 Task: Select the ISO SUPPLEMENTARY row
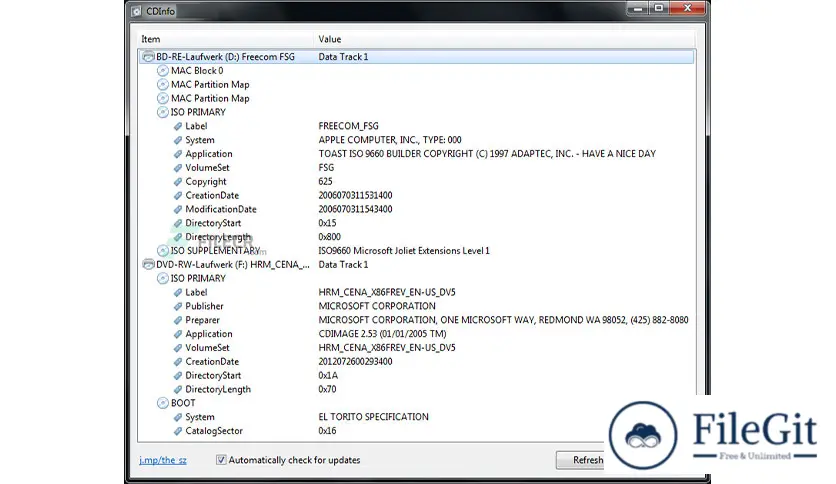click(416, 251)
